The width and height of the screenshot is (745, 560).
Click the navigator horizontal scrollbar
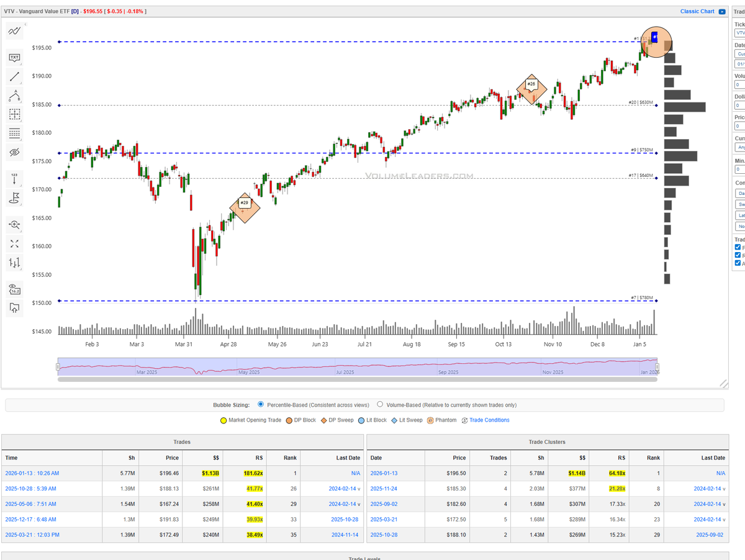[x=358, y=379]
